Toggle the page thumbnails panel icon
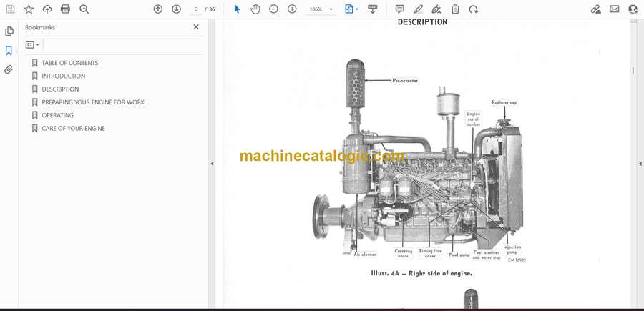Screen dimensions: 644x311 [x=9, y=31]
